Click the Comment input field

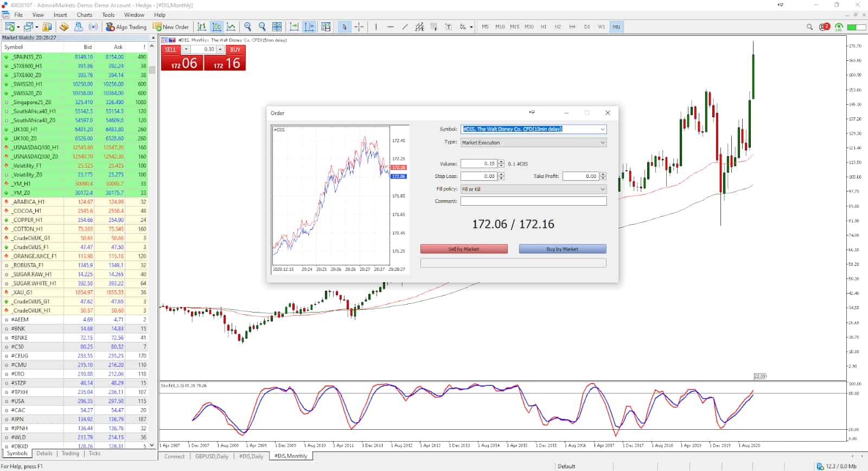(x=533, y=201)
